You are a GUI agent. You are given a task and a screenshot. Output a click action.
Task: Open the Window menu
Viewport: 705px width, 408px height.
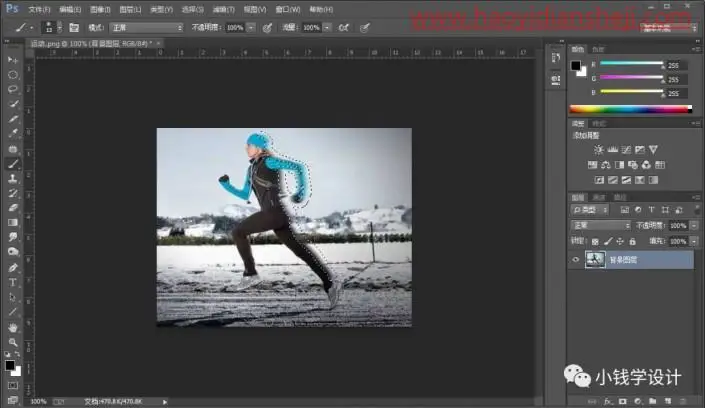pyautogui.click(x=288, y=9)
